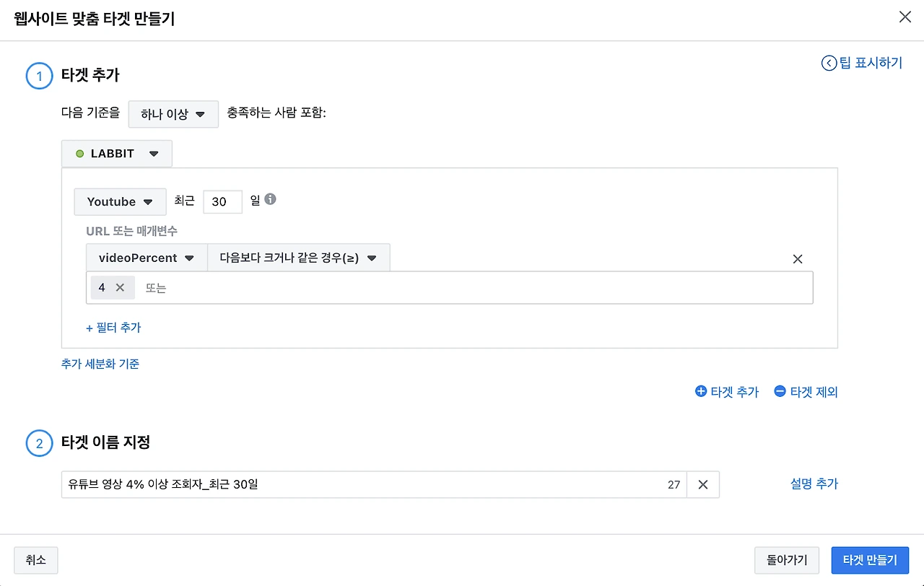Remove the videoPercent filter row
924x586 pixels.
coord(798,259)
